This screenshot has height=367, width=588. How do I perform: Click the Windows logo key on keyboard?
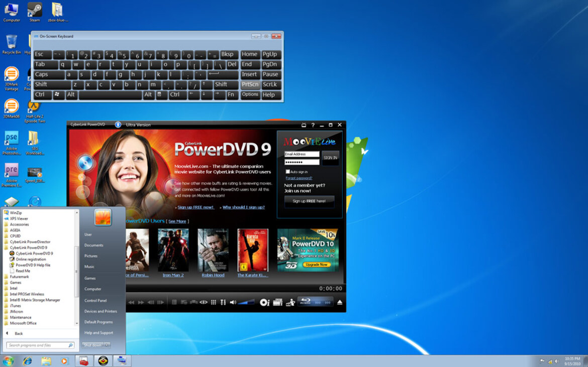(58, 95)
